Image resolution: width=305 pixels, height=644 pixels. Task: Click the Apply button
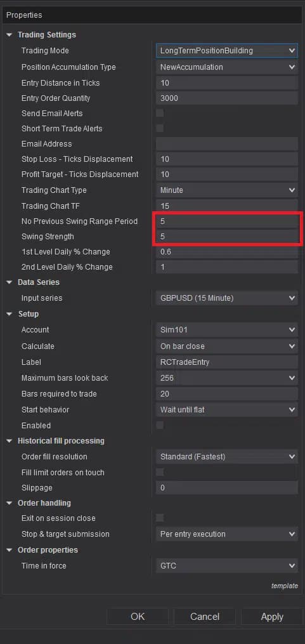click(272, 617)
